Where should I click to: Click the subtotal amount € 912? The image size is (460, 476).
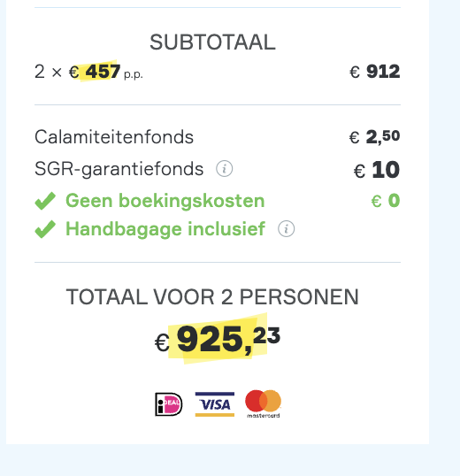click(x=375, y=72)
